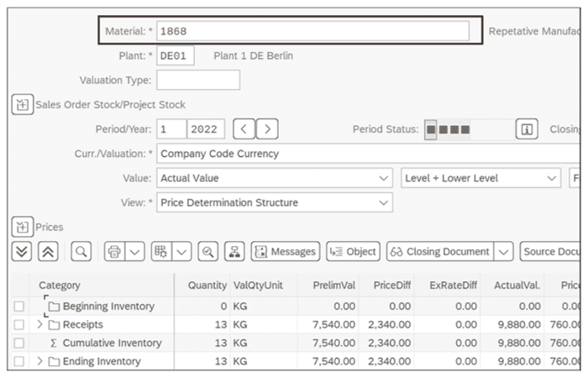Click the print icon
588x377 pixels.
point(114,251)
